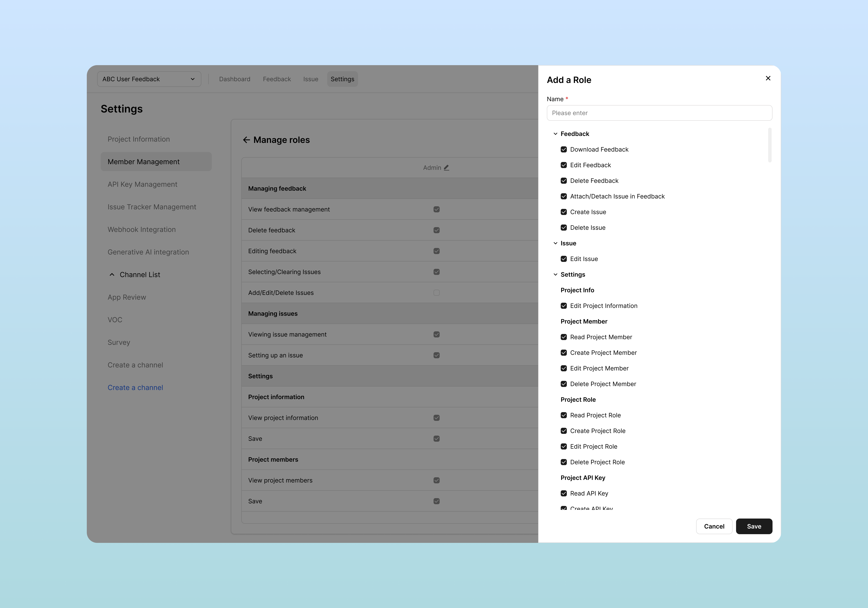Uncheck the Delete Issue permission
This screenshot has width=868, height=608.
pos(564,228)
